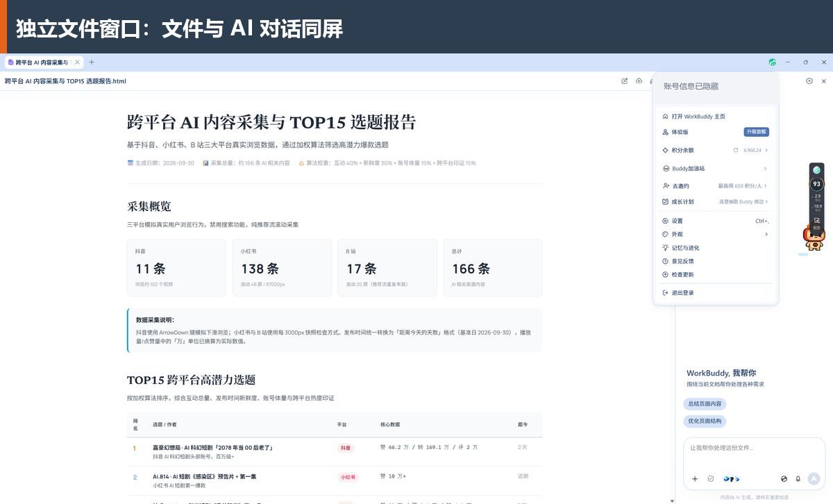Click the 核心数据 column header
This screenshot has height=504, width=833.
(392, 423)
